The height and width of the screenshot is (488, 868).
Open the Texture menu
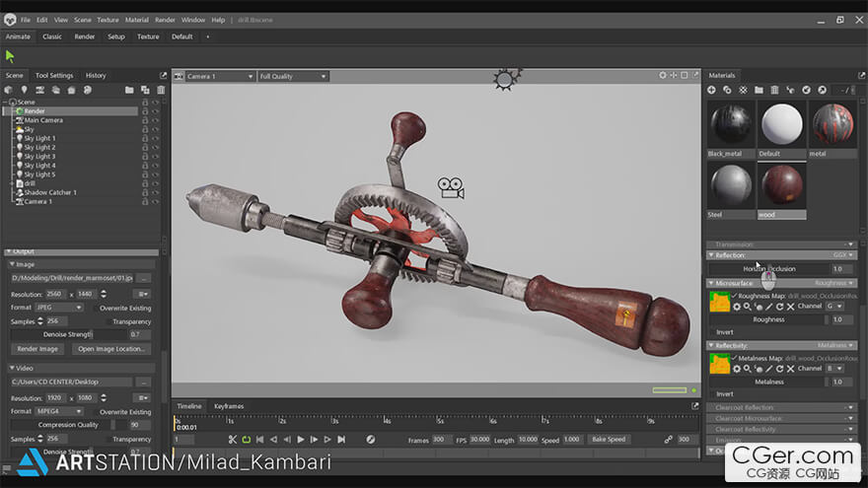point(108,20)
